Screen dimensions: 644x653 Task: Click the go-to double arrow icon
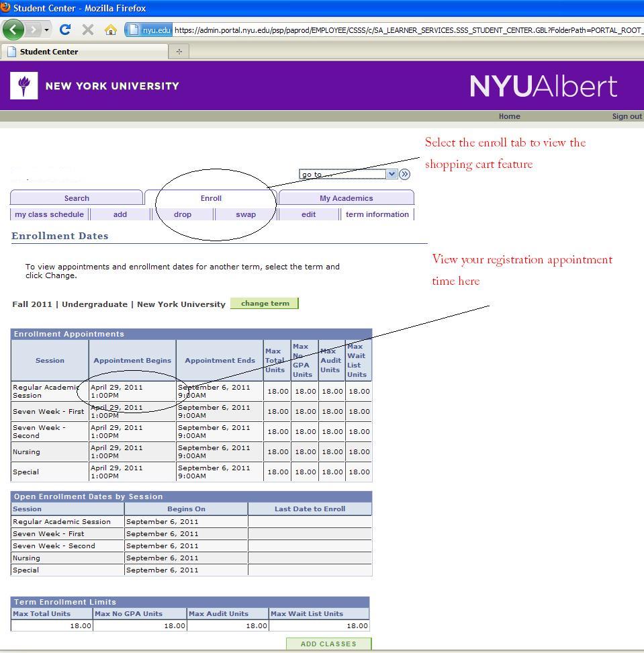tap(404, 174)
